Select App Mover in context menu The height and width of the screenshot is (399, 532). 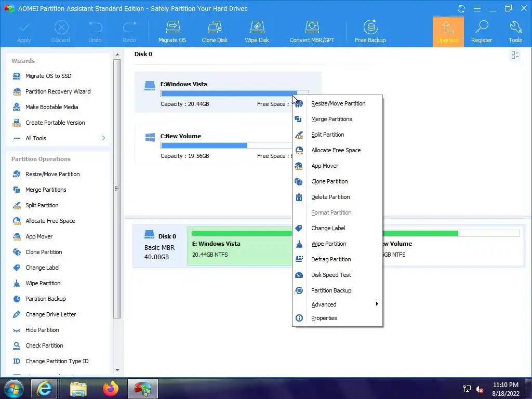point(337,166)
